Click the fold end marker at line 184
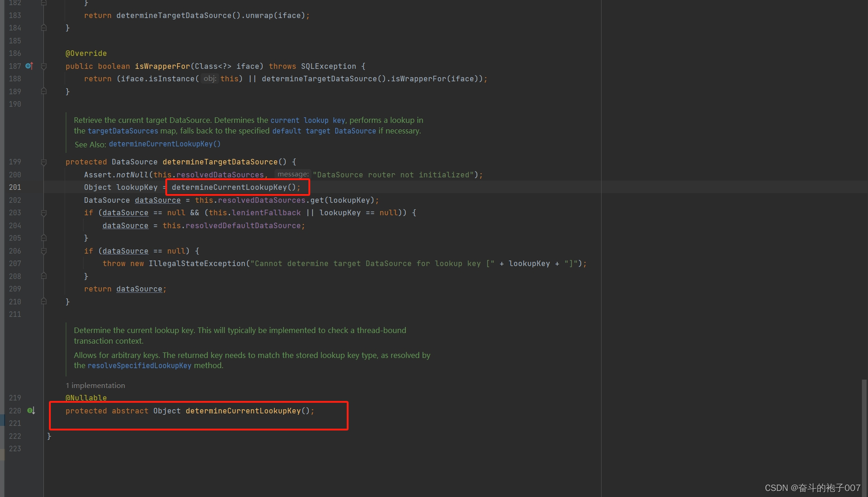Viewport: 868px width, 497px height. (44, 28)
